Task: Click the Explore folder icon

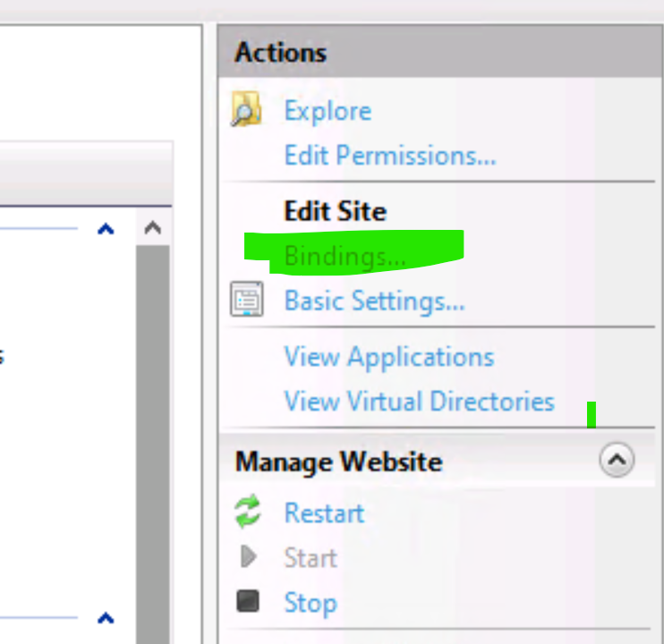Action: (246, 109)
